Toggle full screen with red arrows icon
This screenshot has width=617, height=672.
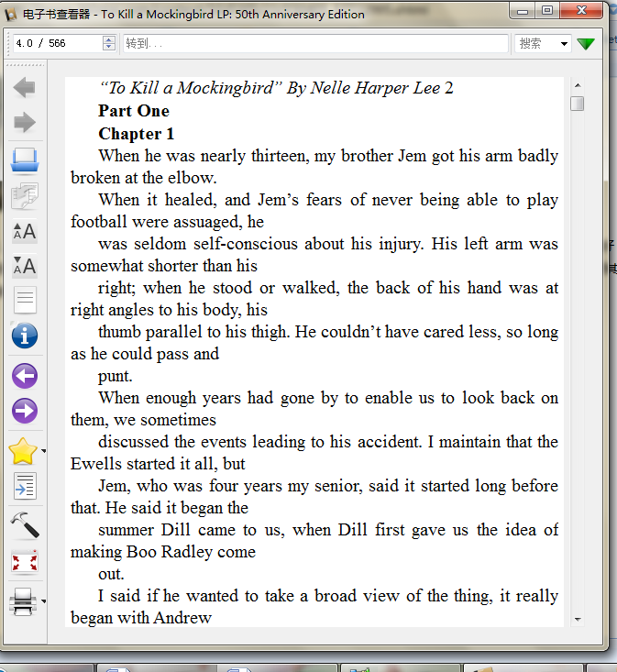25,562
